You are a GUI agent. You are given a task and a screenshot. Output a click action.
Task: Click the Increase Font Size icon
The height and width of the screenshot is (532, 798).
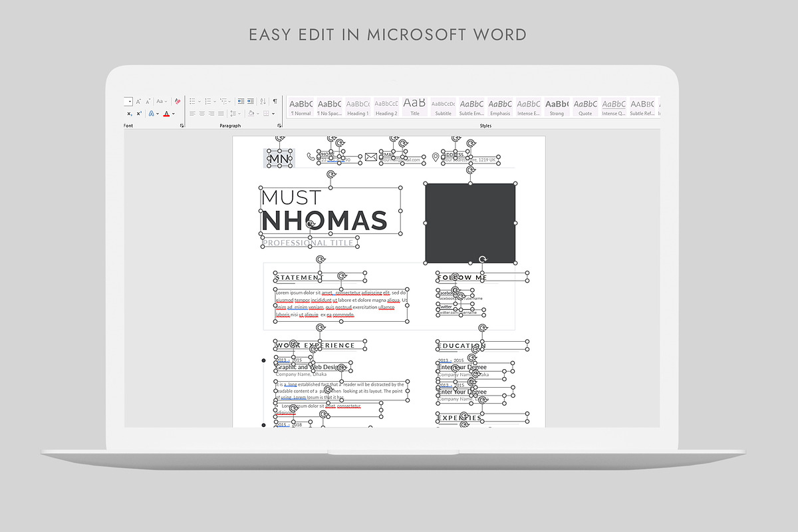[x=138, y=101]
